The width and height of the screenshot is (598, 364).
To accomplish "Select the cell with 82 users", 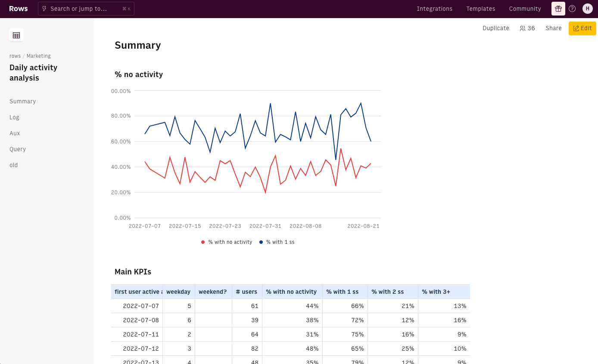I will tap(247, 348).
